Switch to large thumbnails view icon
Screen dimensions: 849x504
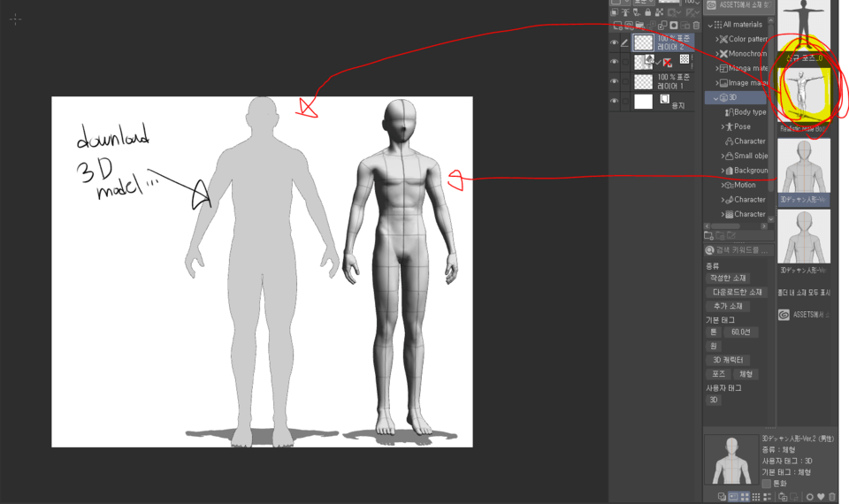tap(745, 496)
